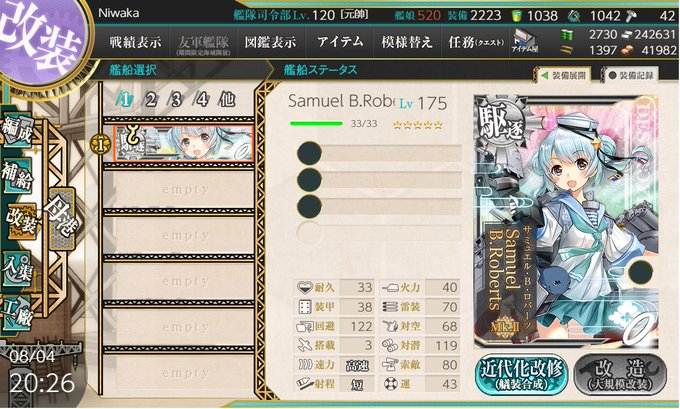This screenshot has width=680, height=409.
Task: Open the アイテム屋 item shop icon
Action: pos(525,41)
